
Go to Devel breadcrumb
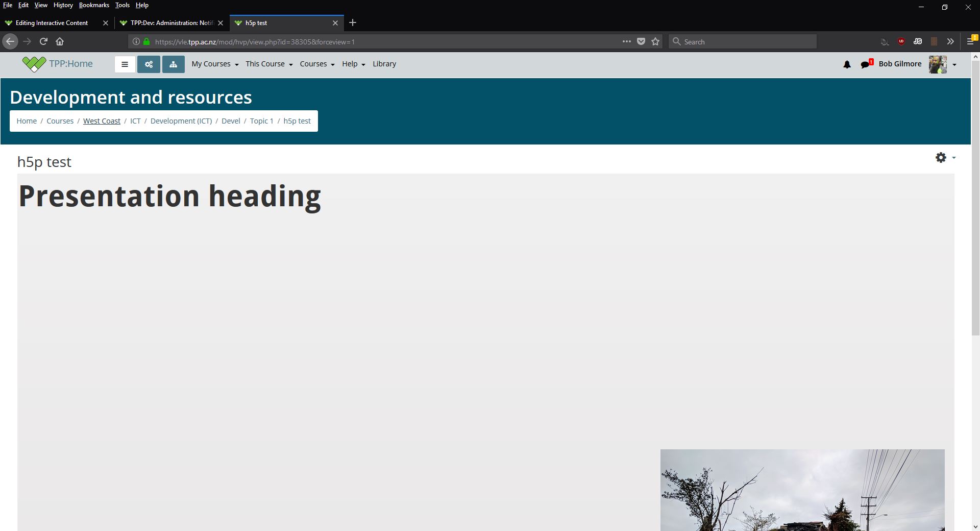click(231, 121)
